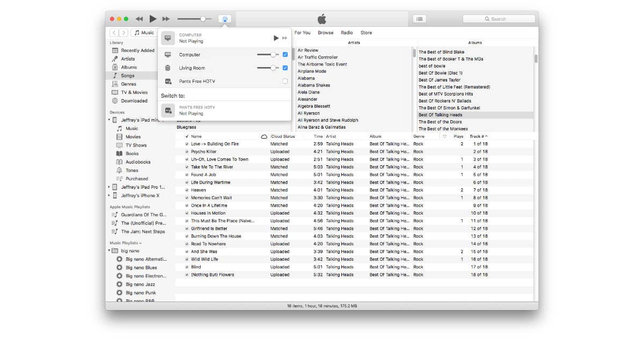Image resolution: width=644 pixels, height=338 pixels.
Task: Toggle the checkbox for Burning Down The House
Action: [x=187, y=236]
